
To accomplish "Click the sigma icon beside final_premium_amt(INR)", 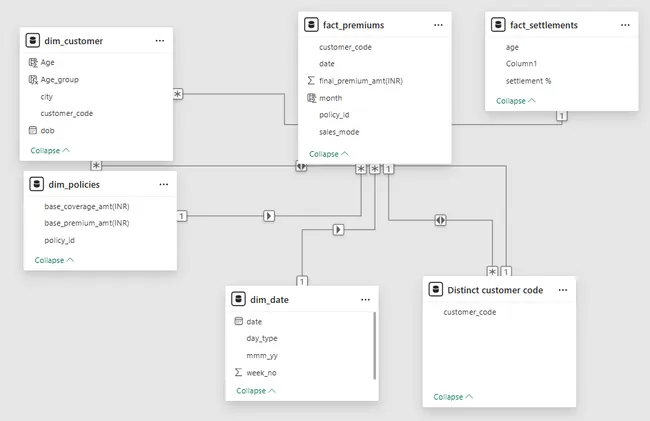I will coord(311,80).
